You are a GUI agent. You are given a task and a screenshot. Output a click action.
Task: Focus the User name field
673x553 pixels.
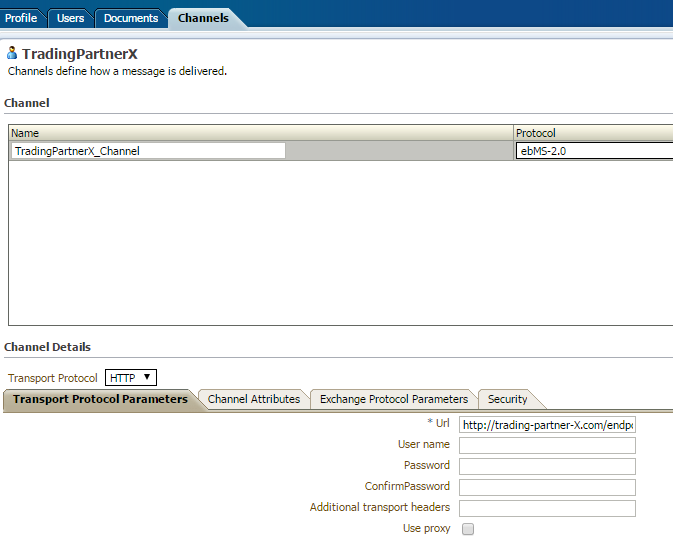[x=547, y=445]
